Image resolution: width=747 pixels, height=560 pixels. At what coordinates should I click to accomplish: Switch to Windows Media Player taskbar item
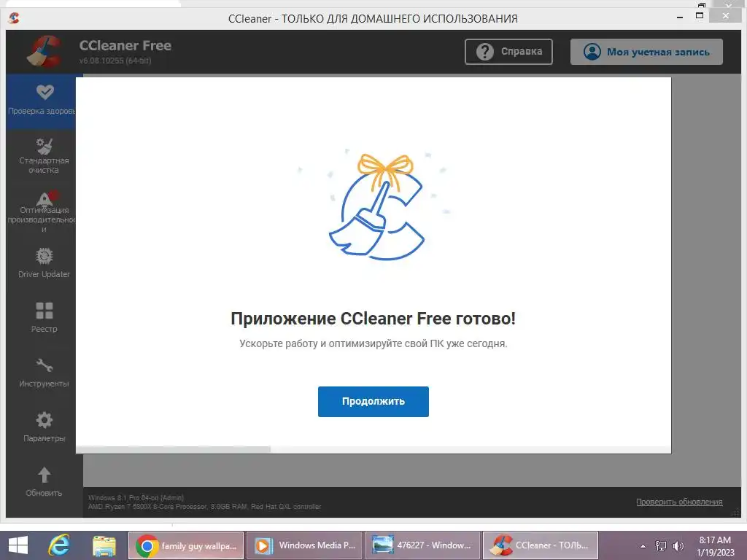point(304,545)
